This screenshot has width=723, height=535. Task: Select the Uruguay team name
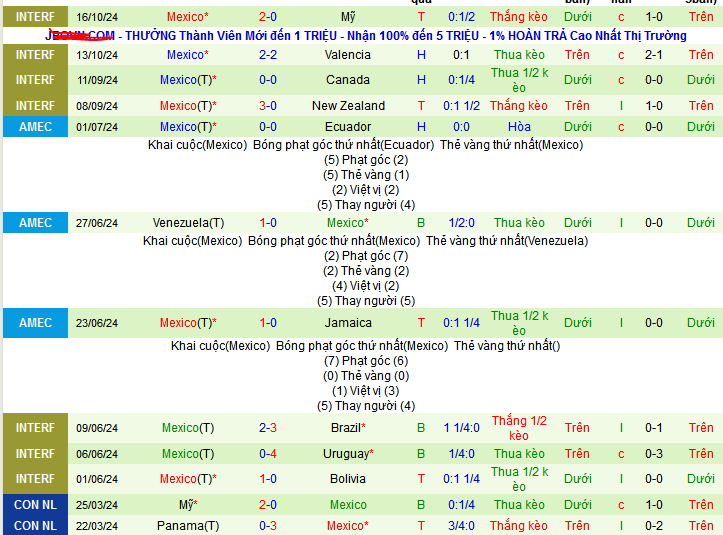click(348, 454)
